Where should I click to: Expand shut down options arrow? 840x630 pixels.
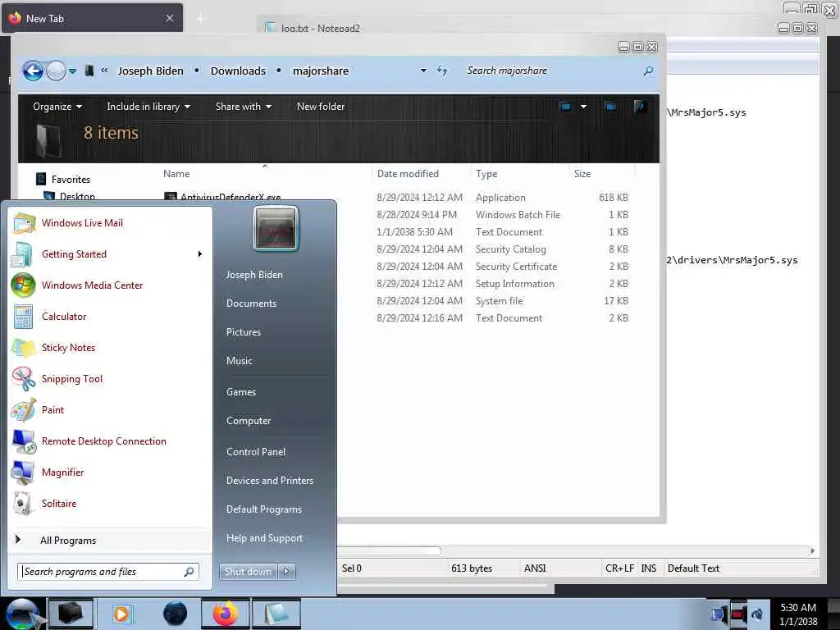[x=286, y=572]
